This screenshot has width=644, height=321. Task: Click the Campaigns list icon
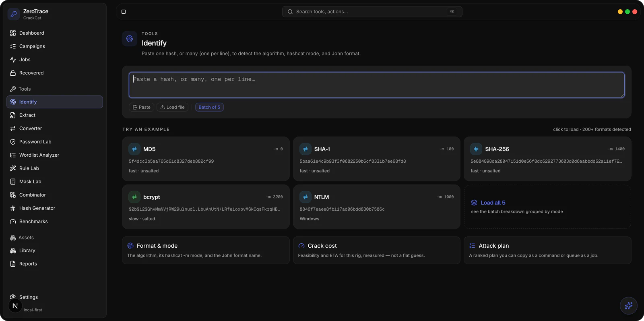coord(13,46)
